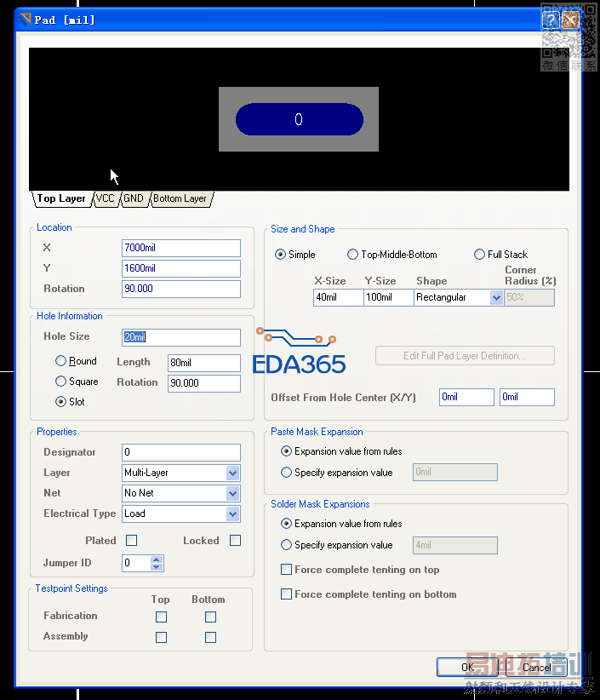The image size is (600, 700).
Task: Open the Layer dropdown
Action: click(232, 473)
